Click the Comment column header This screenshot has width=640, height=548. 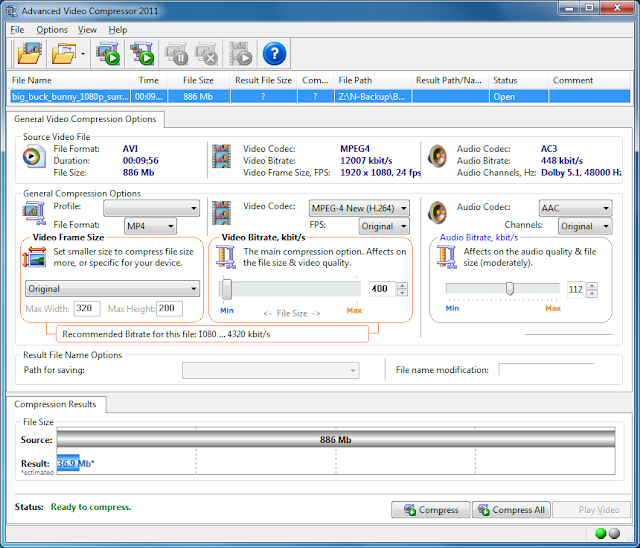589,80
